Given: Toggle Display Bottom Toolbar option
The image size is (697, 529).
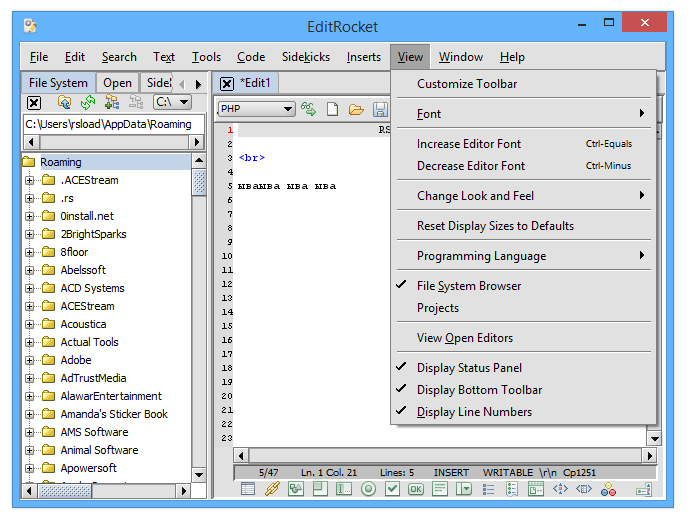Looking at the screenshot, I should click(x=524, y=390).
